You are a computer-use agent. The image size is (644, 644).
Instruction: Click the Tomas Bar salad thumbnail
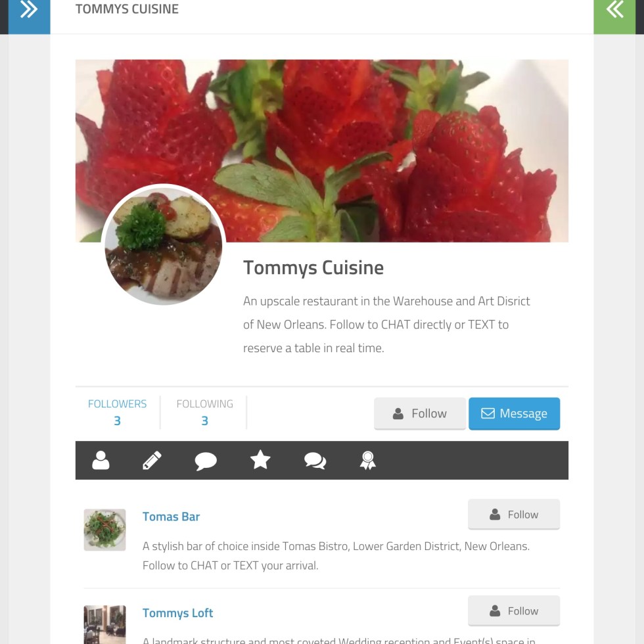click(x=104, y=530)
